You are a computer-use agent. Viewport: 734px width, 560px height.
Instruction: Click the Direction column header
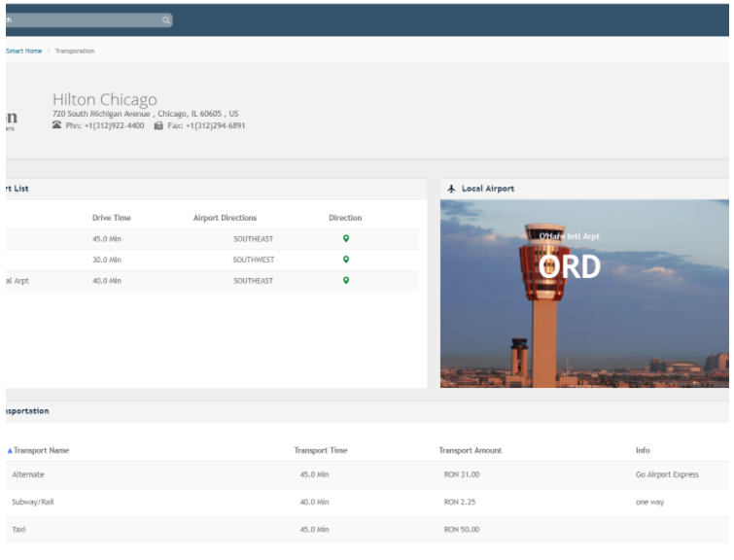click(x=345, y=218)
